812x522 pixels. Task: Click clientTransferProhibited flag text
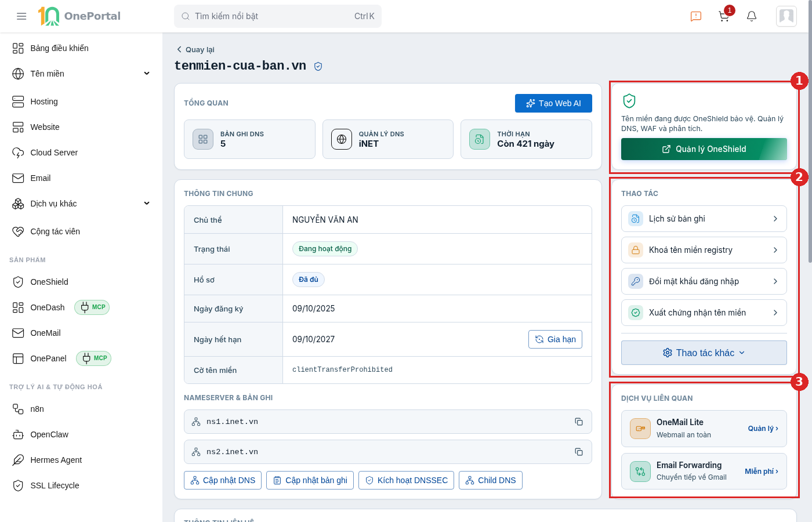[342, 370]
